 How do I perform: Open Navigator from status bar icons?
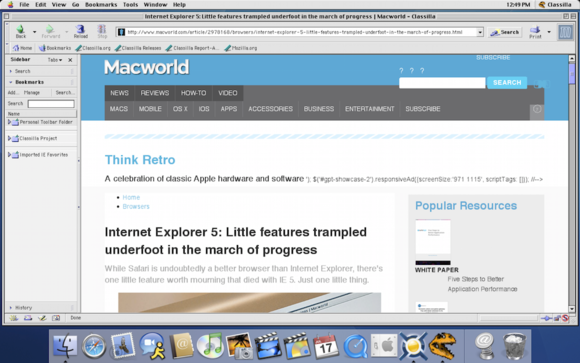pos(14,318)
